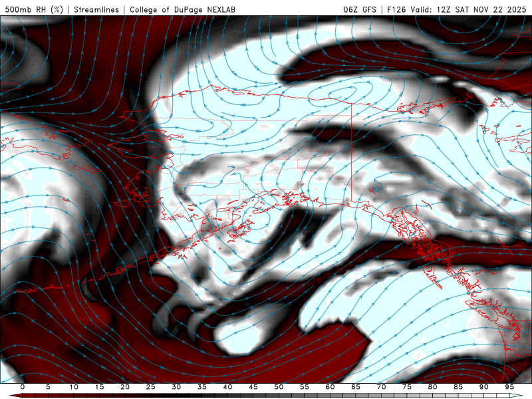The height and width of the screenshot is (399, 532).
Task: Click the legend value "95"
Action: click(509, 387)
